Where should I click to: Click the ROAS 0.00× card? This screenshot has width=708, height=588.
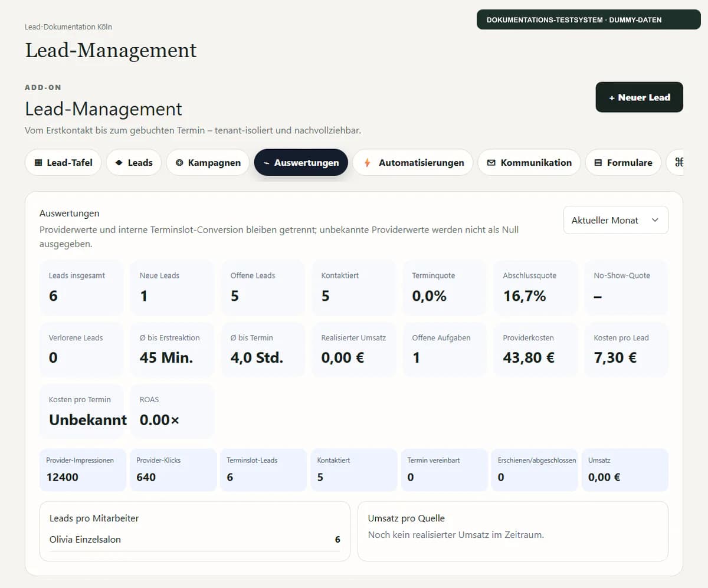coord(172,412)
